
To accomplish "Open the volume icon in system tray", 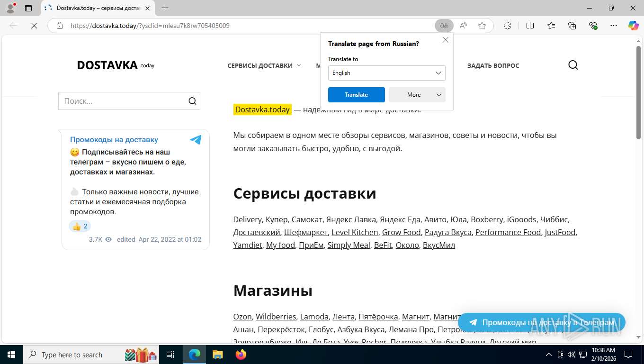I will pyautogui.click(x=572, y=355).
